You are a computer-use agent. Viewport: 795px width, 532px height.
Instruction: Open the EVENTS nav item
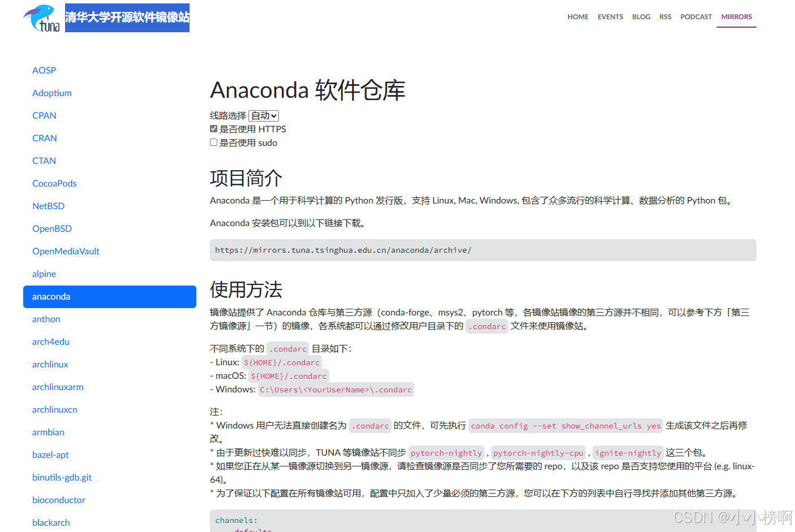[610, 17]
